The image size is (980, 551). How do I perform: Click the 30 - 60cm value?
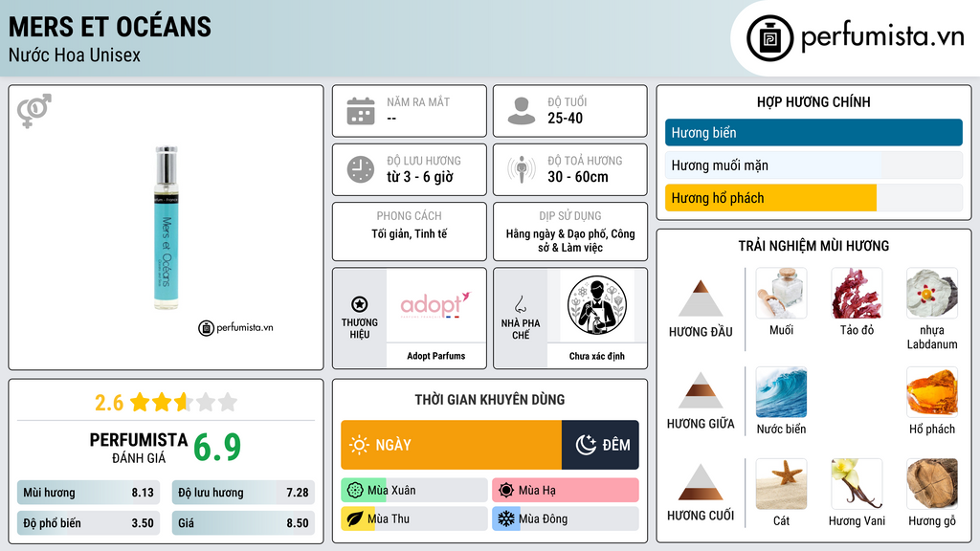click(578, 177)
